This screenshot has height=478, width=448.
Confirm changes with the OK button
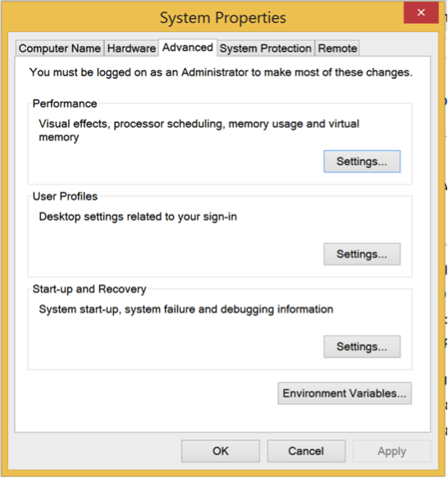point(221,451)
